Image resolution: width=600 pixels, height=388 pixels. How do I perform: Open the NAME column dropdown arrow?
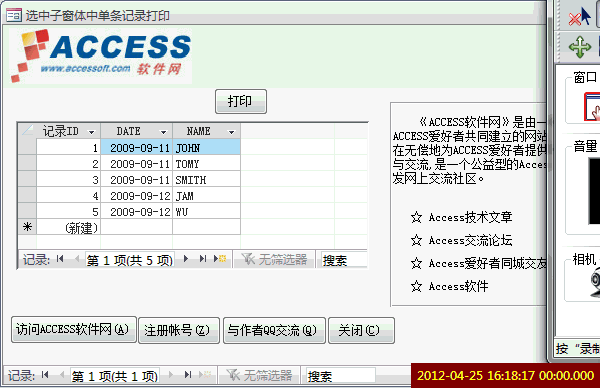point(231,132)
